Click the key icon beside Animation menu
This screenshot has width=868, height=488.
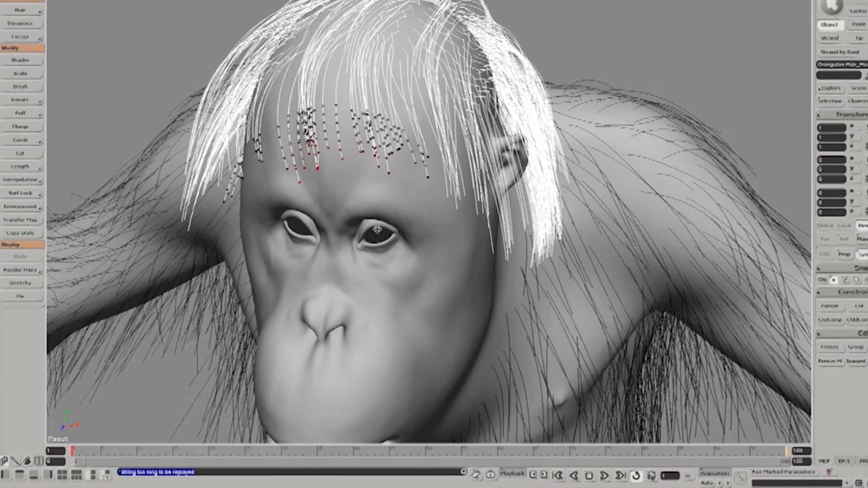click(x=740, y=478)
